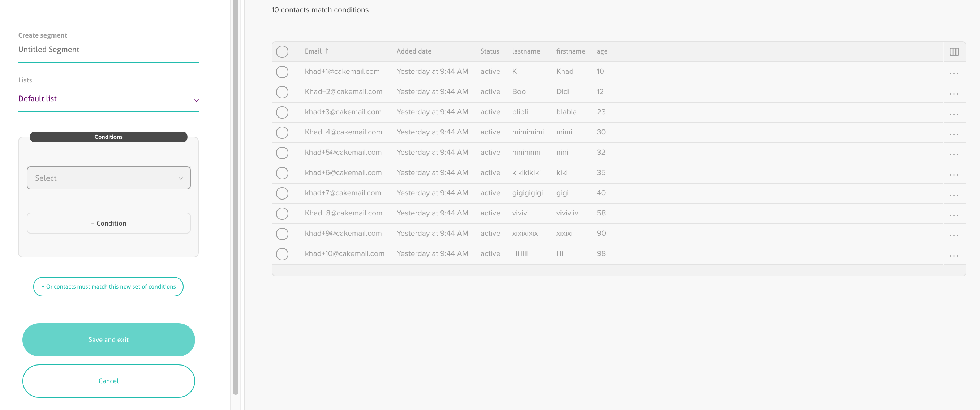Image resolution: width=980 pixels, height=410 pixels.
Task: Open column settings icon in table header
Action: click(x=954, y=51)
